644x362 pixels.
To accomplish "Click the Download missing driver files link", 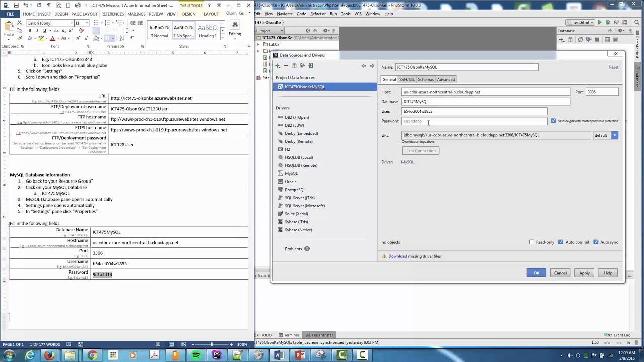I will pyautogui.click(x=397, y=256).
